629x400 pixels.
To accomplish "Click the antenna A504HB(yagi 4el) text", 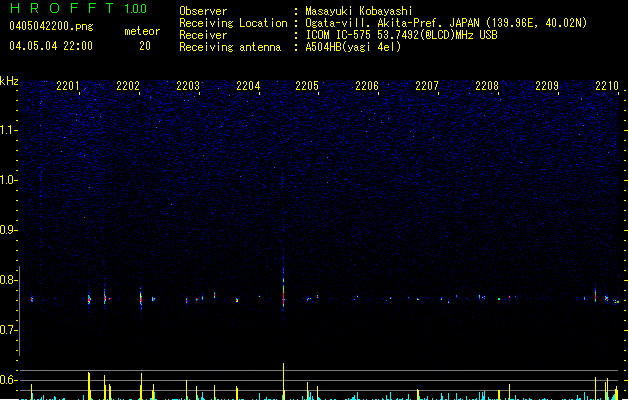I will tap(353, 47).
